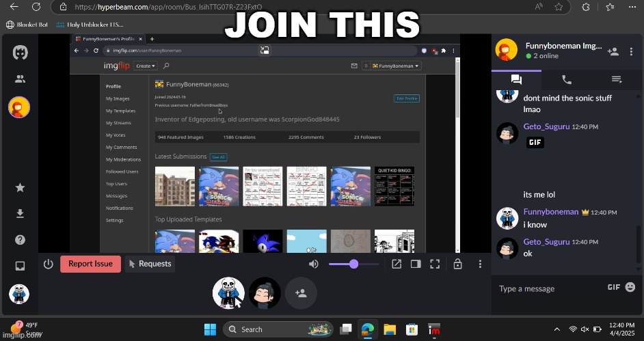The width and height of the screenshot is (644, 341).
Task: Open the Windows Start menu
Action: [211, 329]
